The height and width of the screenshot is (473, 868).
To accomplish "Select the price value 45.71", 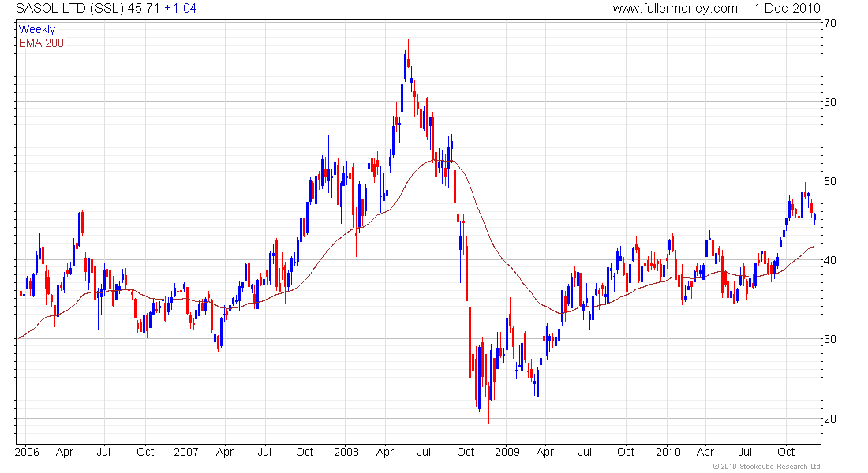I will (144, 9).
